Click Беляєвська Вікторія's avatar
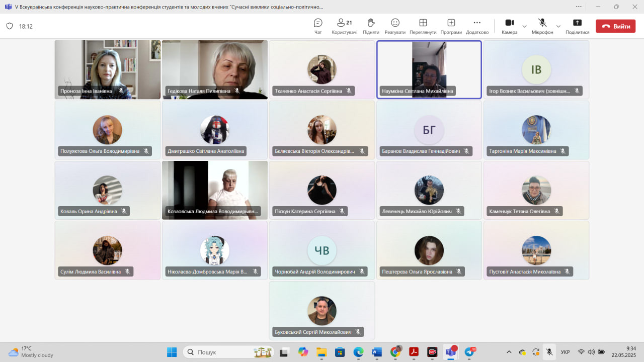The width and height of the screenshot is (644, 362). pos(322,130)
